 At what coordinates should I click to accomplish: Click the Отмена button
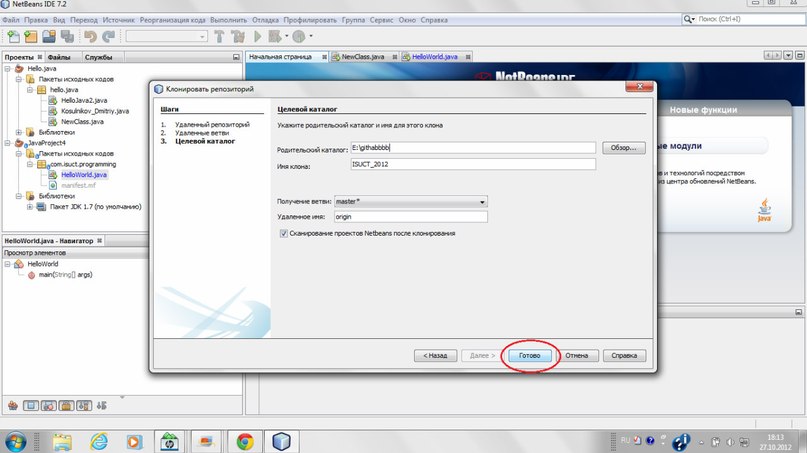tap(577, 355)
